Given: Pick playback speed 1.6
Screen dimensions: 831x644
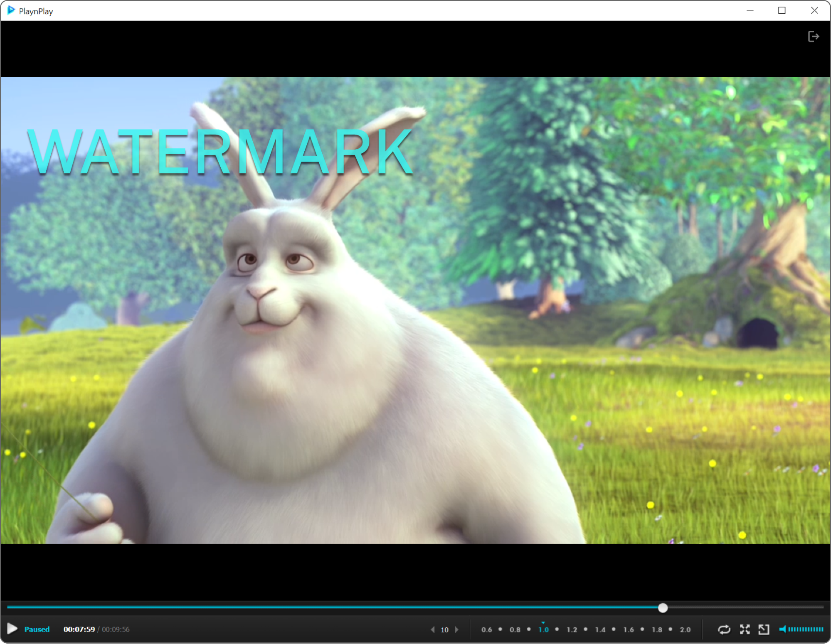Looking at the screenshot, I should [x=629, y=630].
